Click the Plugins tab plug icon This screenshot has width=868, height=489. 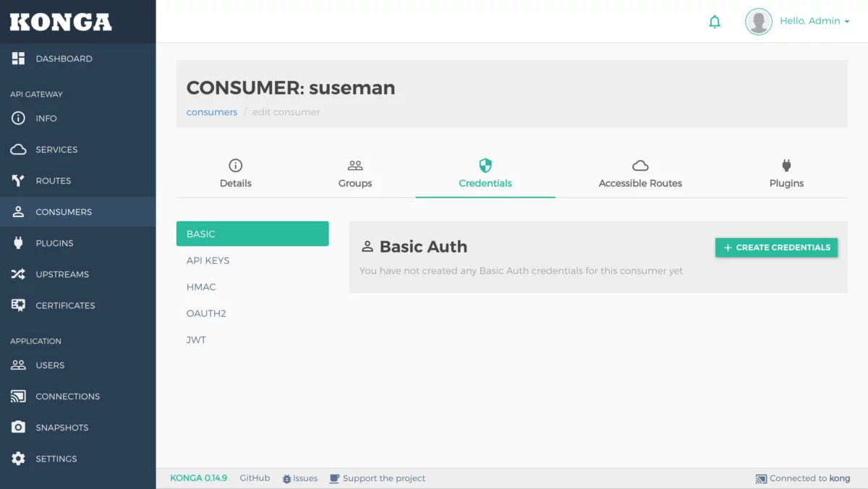point(786,166)
